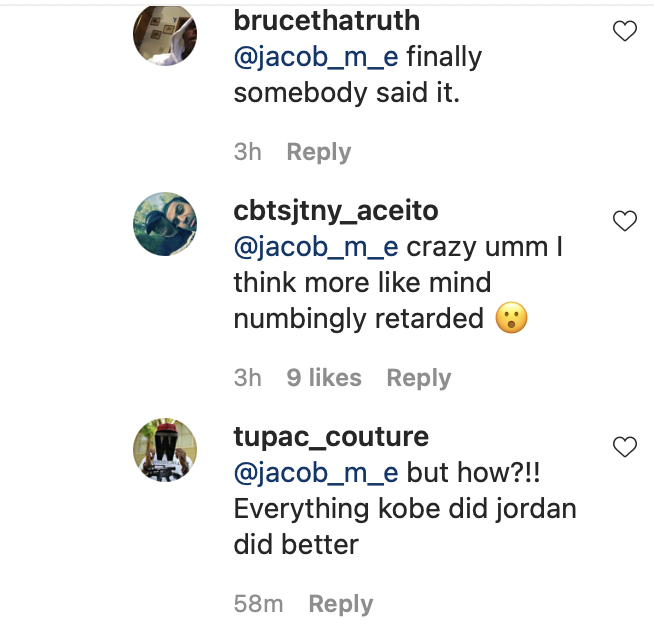This screenshot has height=624, width=654.
Task: Visit the tupac_couture username profile
Action: pyautogui.click(x=331, y=437)
